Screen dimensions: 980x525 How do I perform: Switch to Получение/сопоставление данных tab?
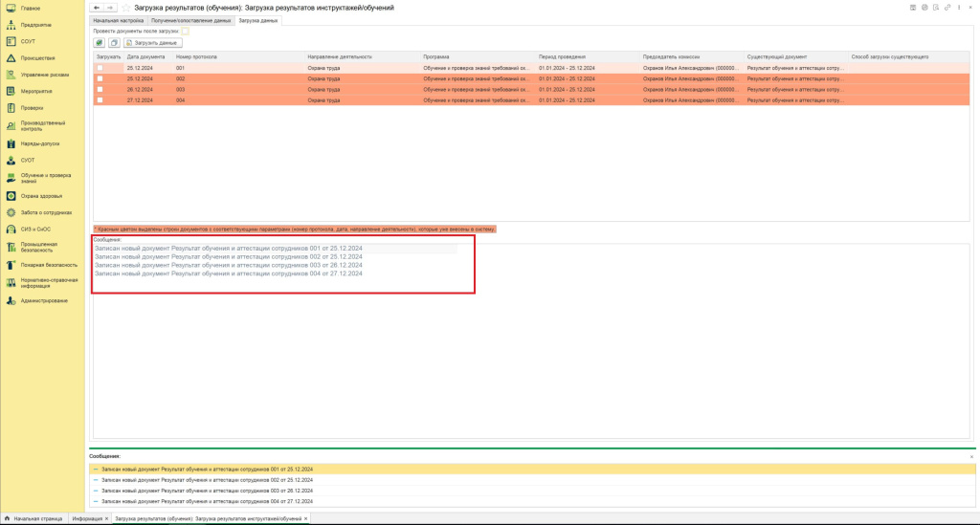(190, 21)
